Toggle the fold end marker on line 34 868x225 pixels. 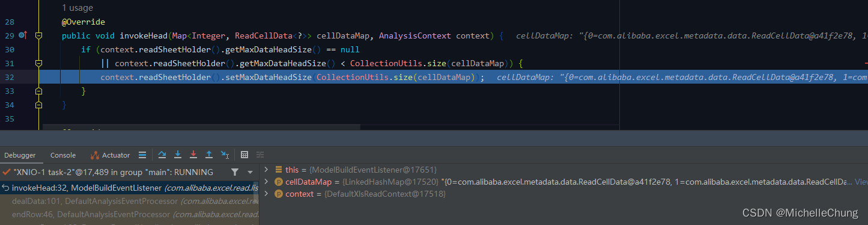pyautogui.click(x=39, y=105)
